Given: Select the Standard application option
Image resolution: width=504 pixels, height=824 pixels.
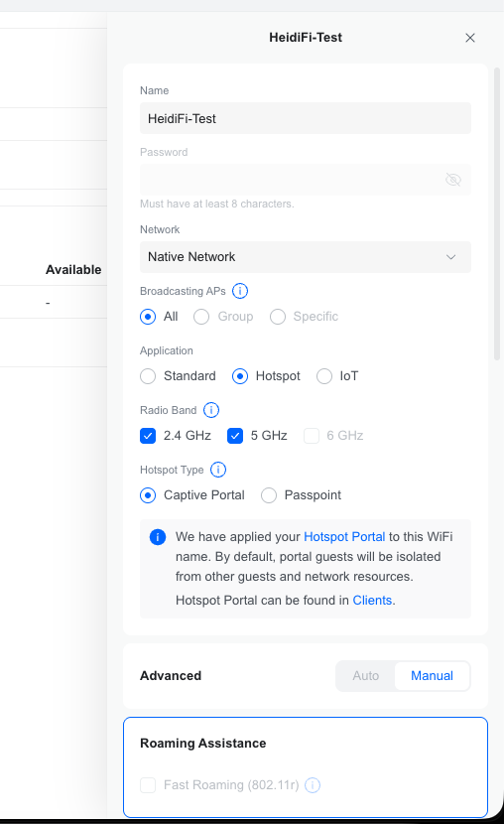Looking at the screenshot, I should [x=148, y=376].
